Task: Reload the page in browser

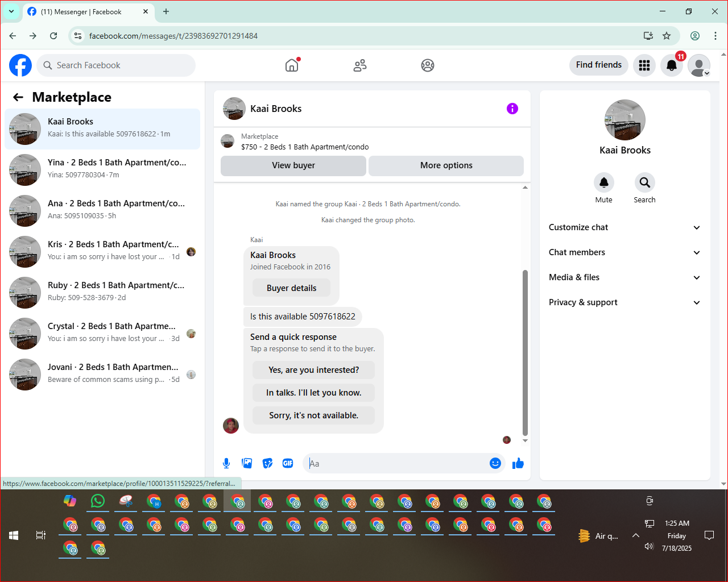Action: tap(53, 36)
